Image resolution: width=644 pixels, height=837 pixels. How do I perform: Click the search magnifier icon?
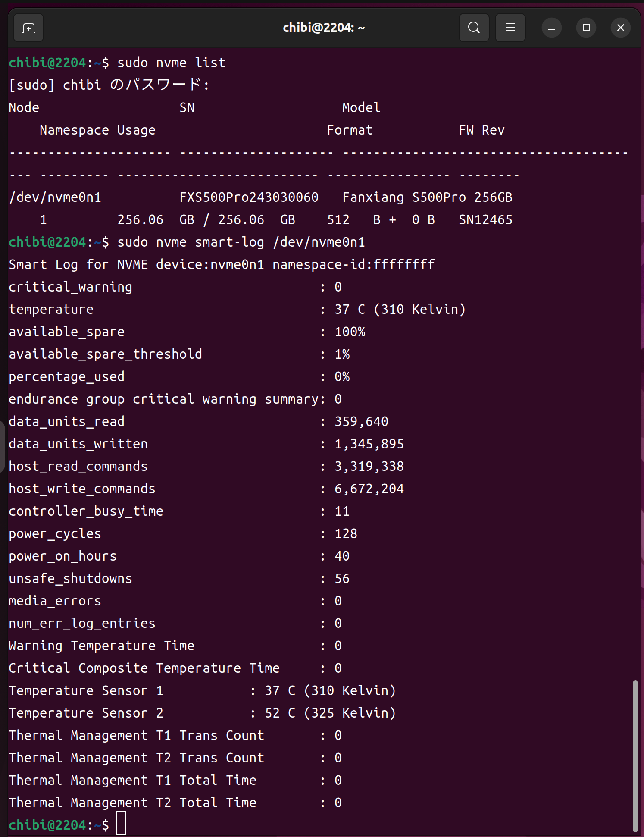474,28
